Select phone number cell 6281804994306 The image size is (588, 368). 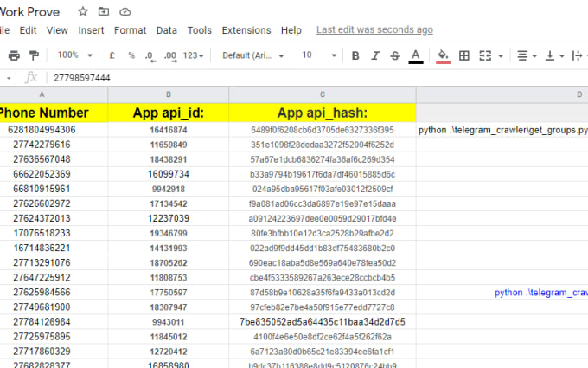[x=54, y=130]
